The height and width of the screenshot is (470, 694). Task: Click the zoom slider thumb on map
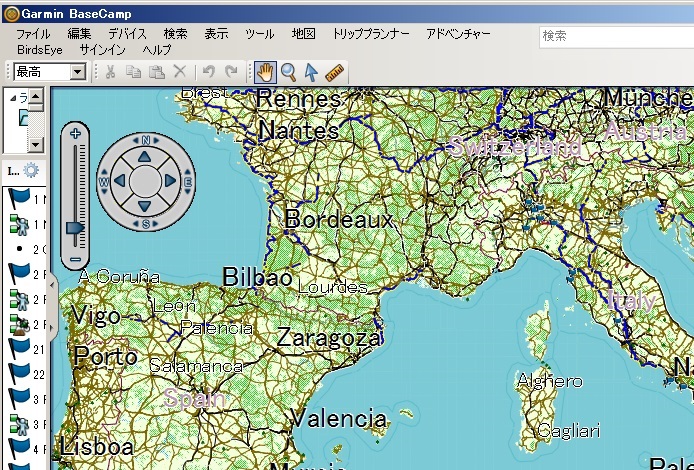[x=75, y=228]
